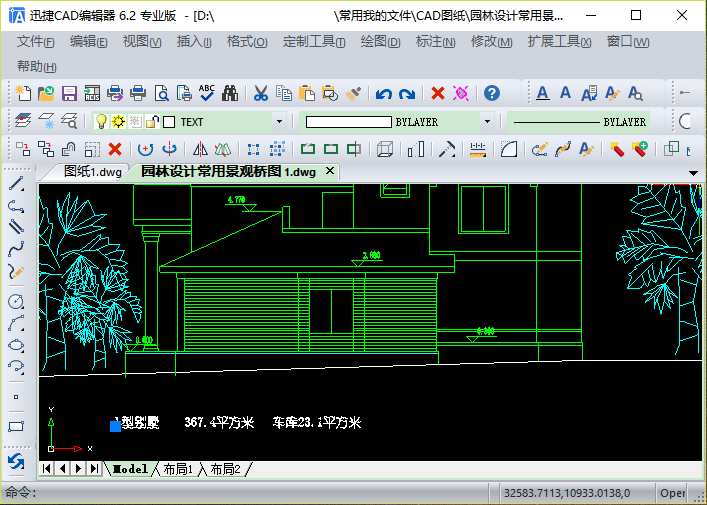Open Find with the binoculars icon
Screen dimensions: 707x505
[230, 93]
